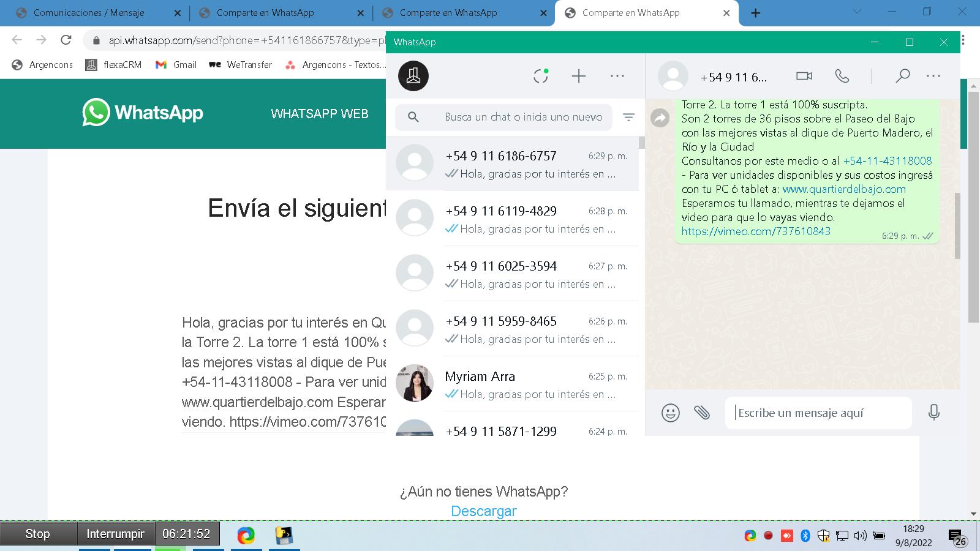
Task: Search within conversation using magnifier icon
Action: point(902,76)
